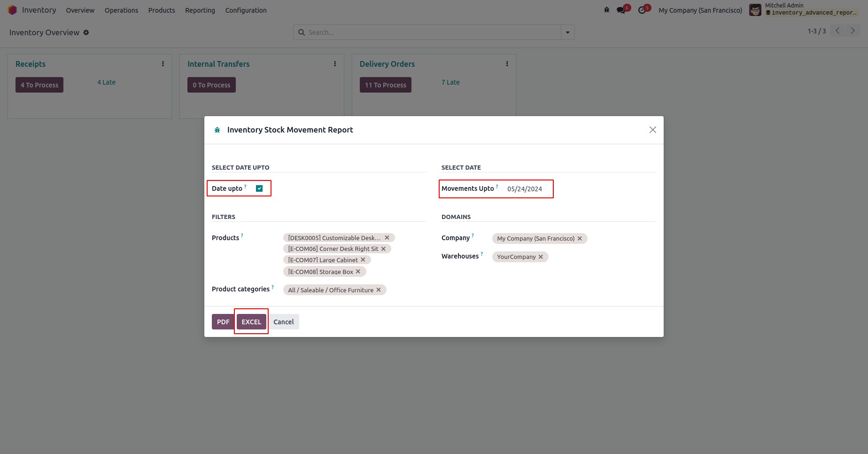Viewport: 868px width, 454px height.
Task: Click the 1-3 / 3 pager counter
Action: coord(817,31)
